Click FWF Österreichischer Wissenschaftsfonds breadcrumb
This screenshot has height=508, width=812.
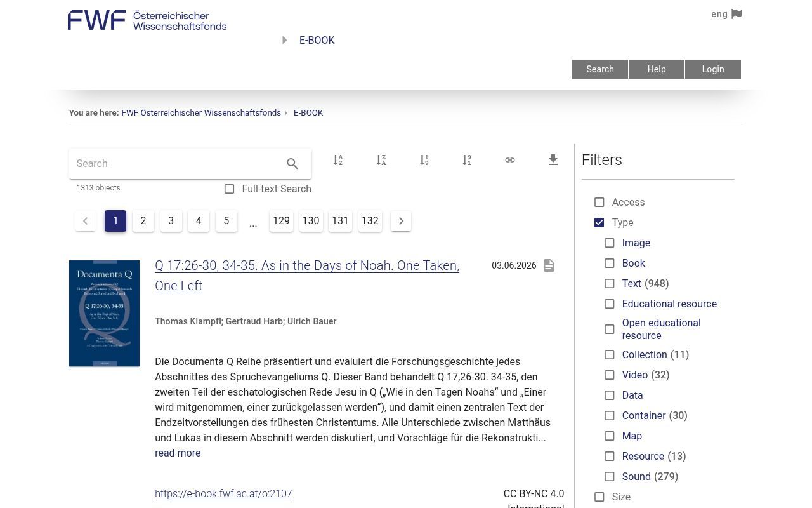tap(201, 113)
